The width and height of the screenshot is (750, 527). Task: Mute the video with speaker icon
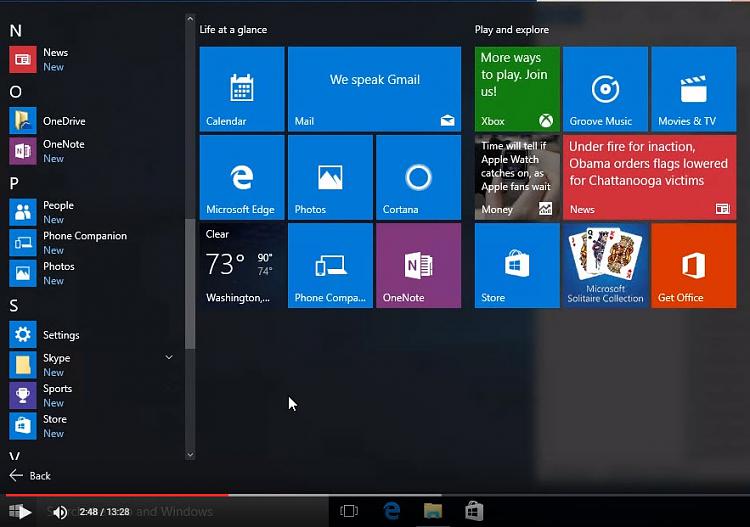pyautogui.click(x=60, y=512)
